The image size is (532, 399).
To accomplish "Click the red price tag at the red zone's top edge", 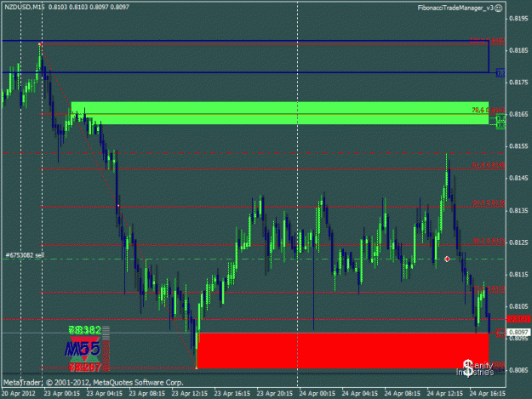I will 501,333.
